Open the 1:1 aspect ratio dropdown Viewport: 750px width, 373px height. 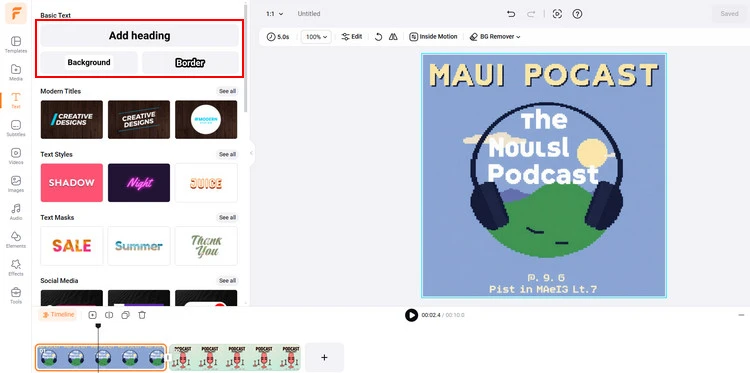click(275, 14)
